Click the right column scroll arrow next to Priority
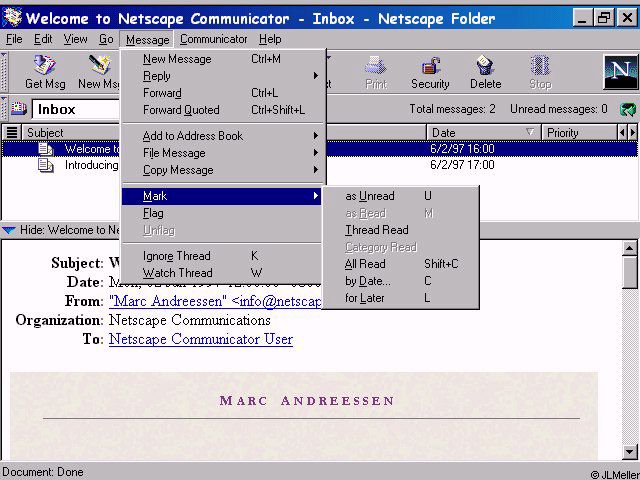The height and width of the screenshot is (480, 640). pyautogui.click(x=633, y=133)
